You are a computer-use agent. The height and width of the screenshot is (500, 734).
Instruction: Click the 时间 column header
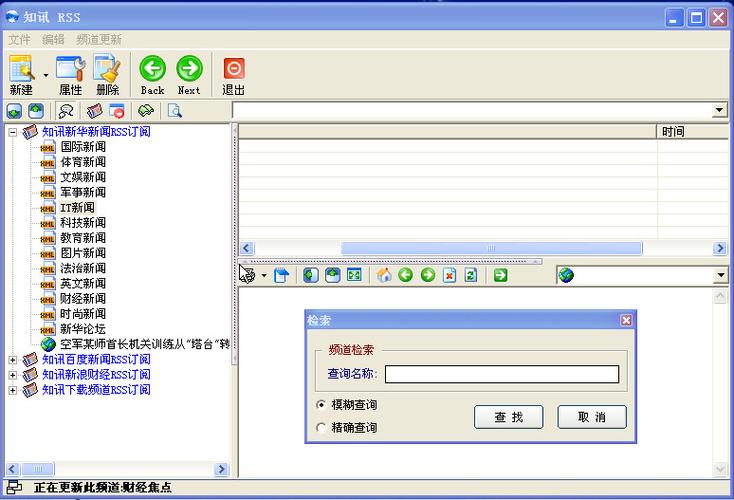point(693,132)
